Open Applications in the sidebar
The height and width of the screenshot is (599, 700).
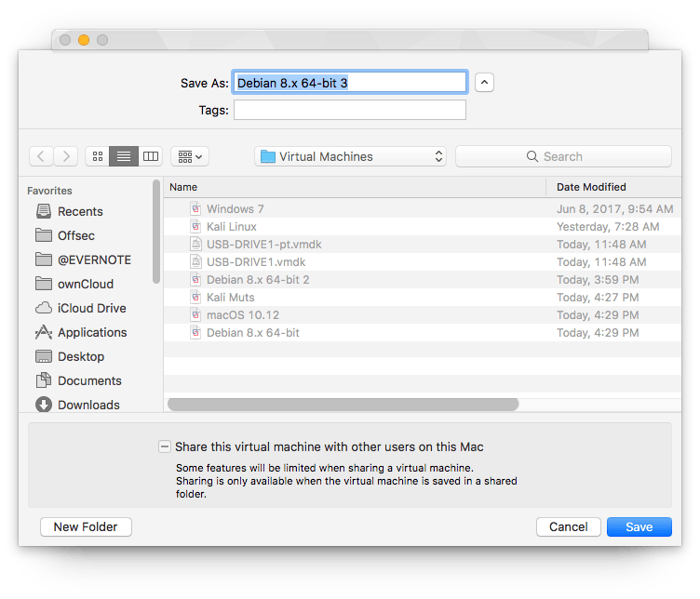pyautogui.click(x=91, y=332)
